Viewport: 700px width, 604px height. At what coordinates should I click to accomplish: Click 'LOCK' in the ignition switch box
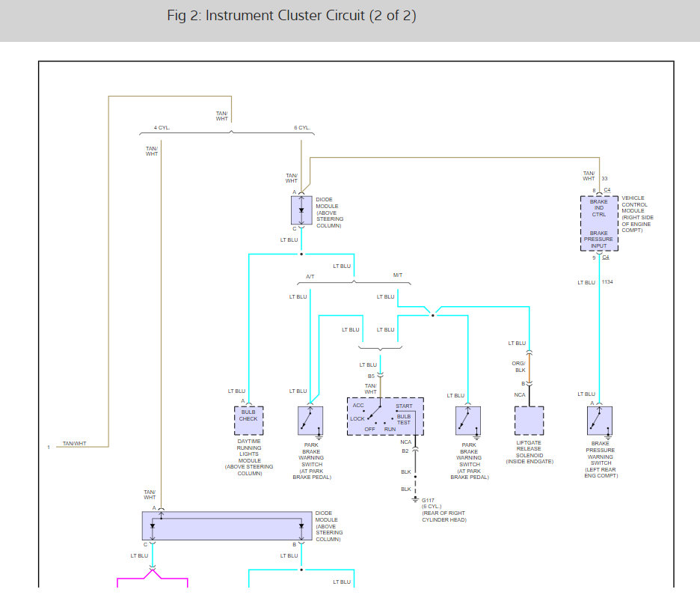357,419
